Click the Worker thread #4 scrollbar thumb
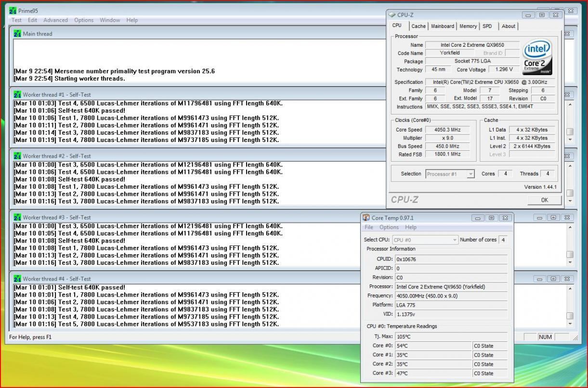 (570, 316)
